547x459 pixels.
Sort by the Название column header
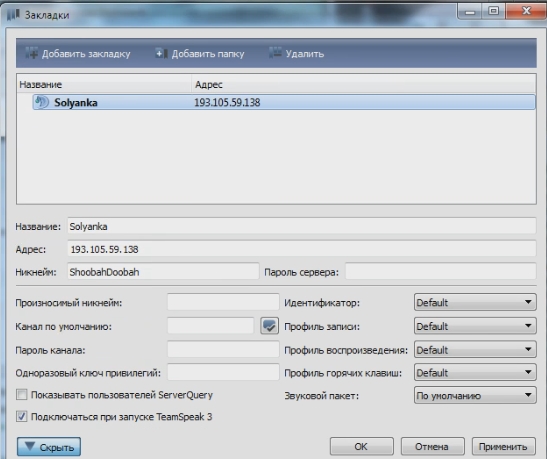coord(104,84)
